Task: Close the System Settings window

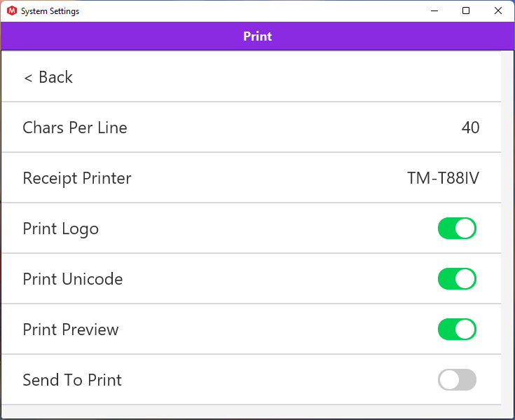Action: (x=498, y=11)
